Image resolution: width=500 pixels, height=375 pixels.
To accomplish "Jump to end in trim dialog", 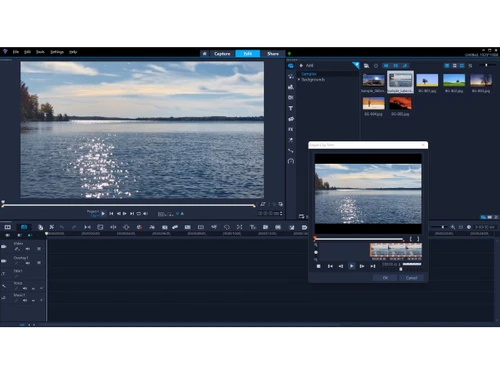I will [x=373, y=266].
